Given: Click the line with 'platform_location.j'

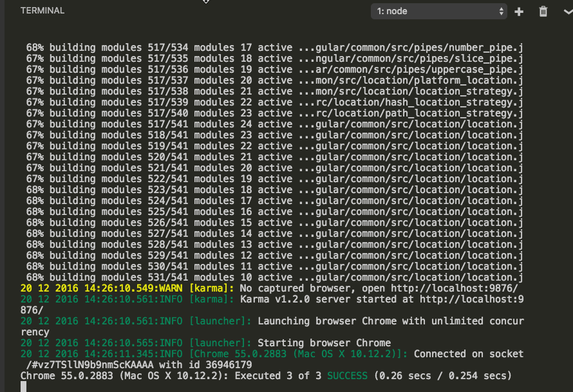Looking at the screenshot, I should tap(274, 80).
